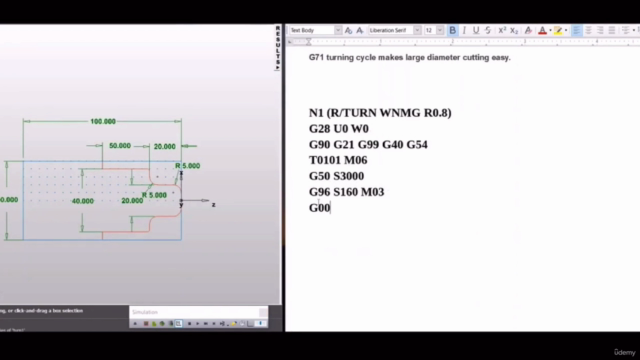Click the Stop button in Simulation toolbar
The width and height of the screenshot is (640, 360).
pos(189,324)
